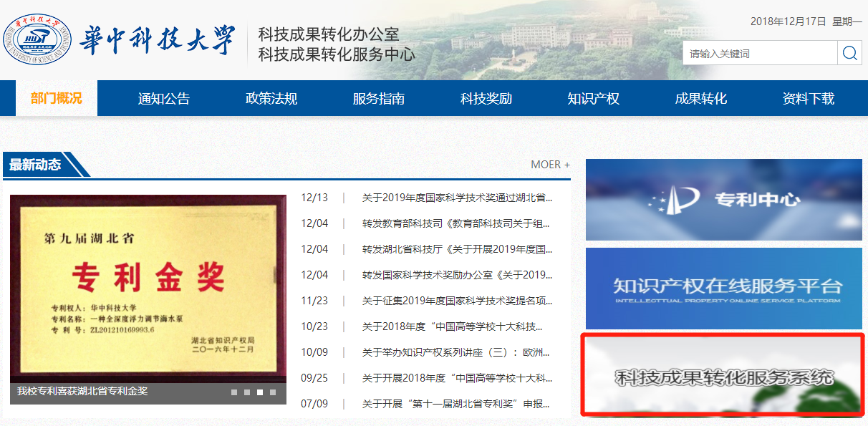Click the 11/23 news date
The width and height of the screenshot is (868, 426).
pyautogui.click(x=314, y=301)
